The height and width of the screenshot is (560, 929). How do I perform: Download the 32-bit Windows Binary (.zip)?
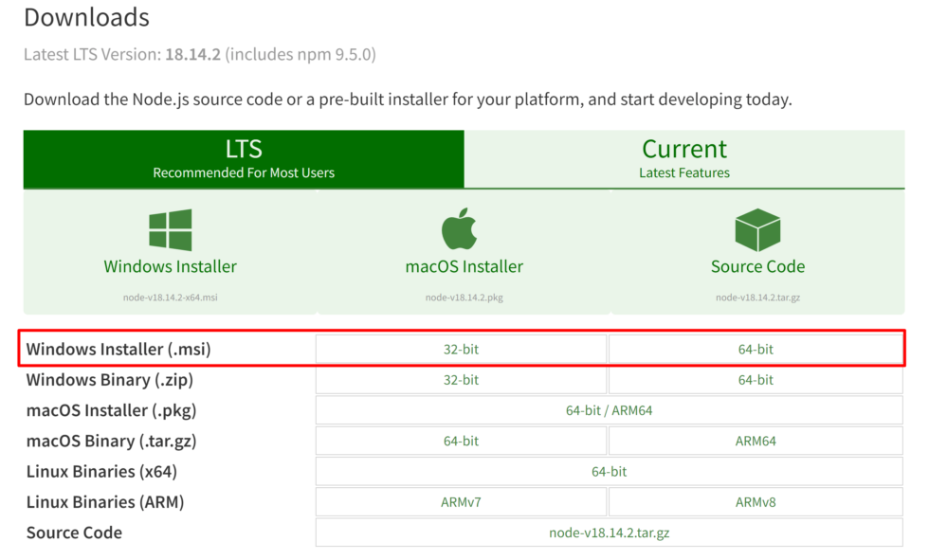tap(461, 380)
